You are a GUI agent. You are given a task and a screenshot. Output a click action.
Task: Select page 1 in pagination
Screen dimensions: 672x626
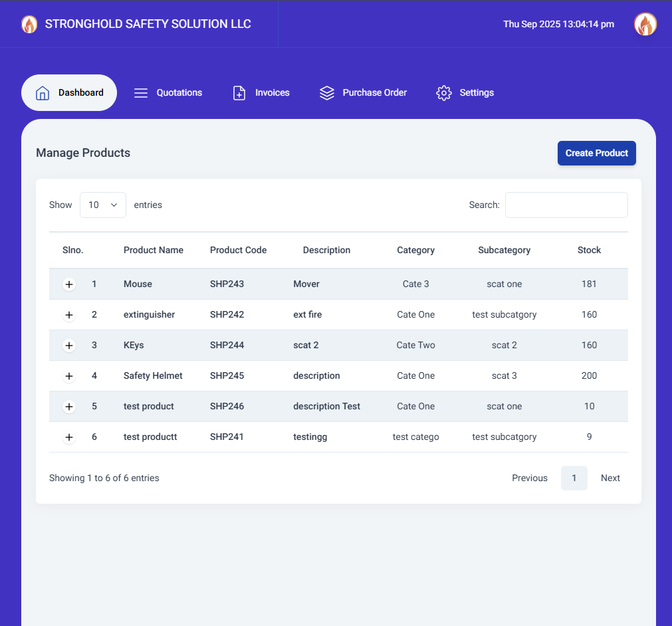coord(574,478)
